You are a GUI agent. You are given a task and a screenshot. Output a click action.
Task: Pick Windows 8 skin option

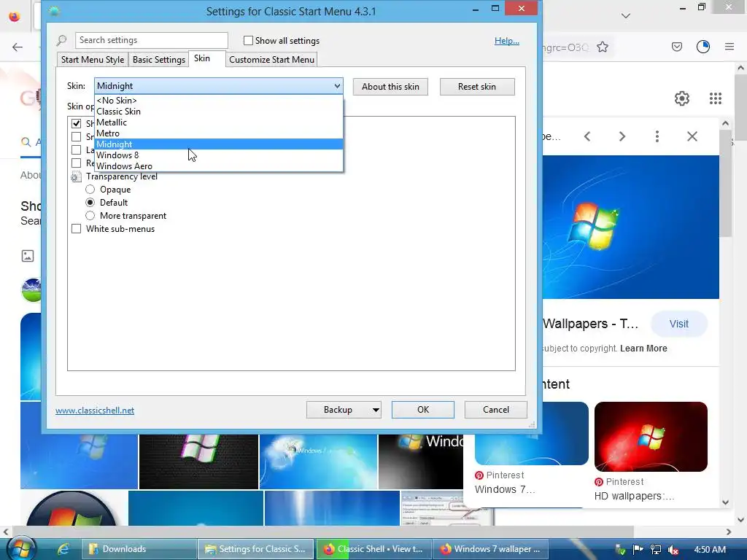(x=219, y=155)
